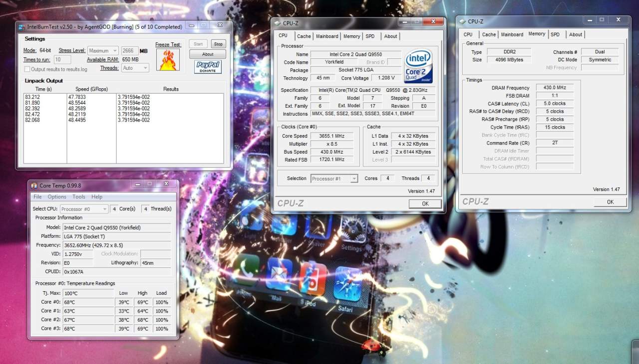The height and width of the screenshot is (364, 639).
Task: Minimize the Core Temp window
Action: pyautogui.click(x=138, y=184)
